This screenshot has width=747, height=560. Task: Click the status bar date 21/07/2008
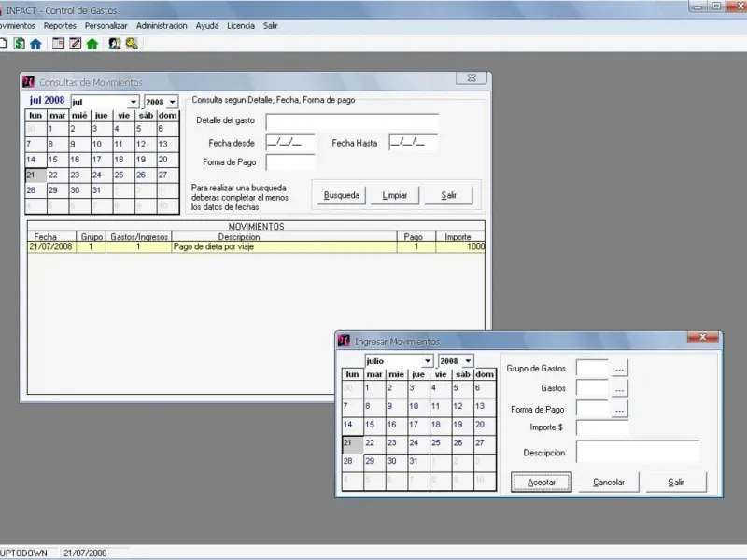85,553
